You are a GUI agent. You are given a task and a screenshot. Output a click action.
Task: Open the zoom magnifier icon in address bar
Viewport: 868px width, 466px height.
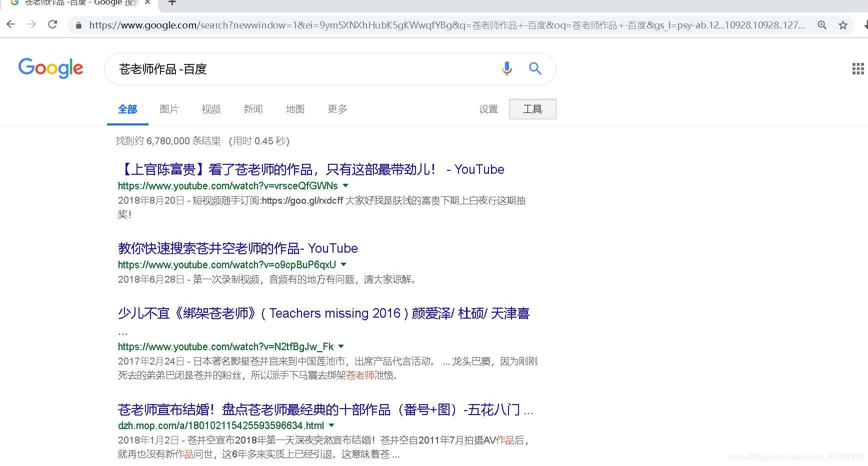tap(822, 25)
